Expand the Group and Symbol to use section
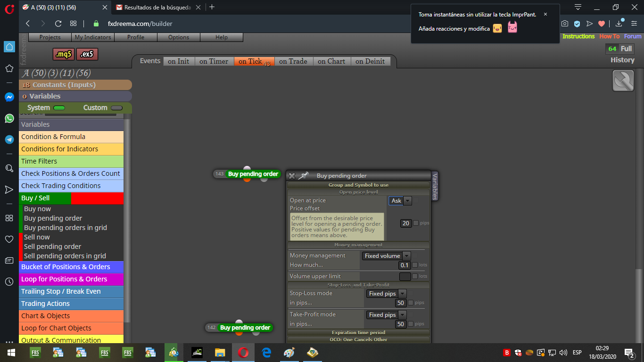 (x=358, y=185)
